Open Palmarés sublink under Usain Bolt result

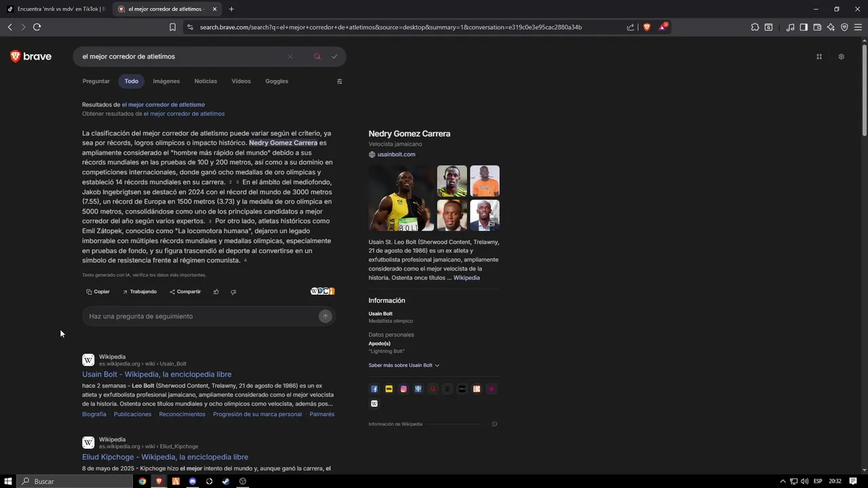(322, 414)
